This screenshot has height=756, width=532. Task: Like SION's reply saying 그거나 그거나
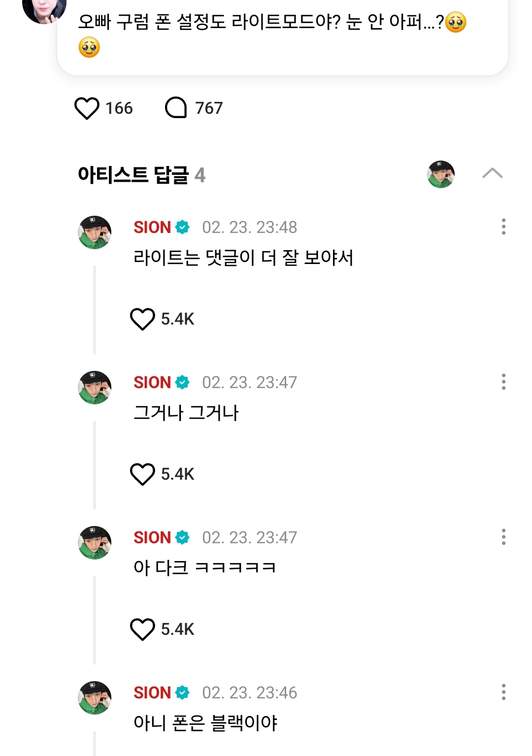pyautogui.click(x=142, y=474)
